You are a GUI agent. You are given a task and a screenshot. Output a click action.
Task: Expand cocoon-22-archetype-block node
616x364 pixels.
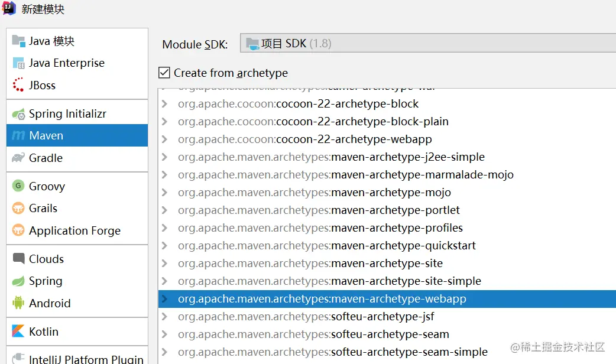pos(164,103)
